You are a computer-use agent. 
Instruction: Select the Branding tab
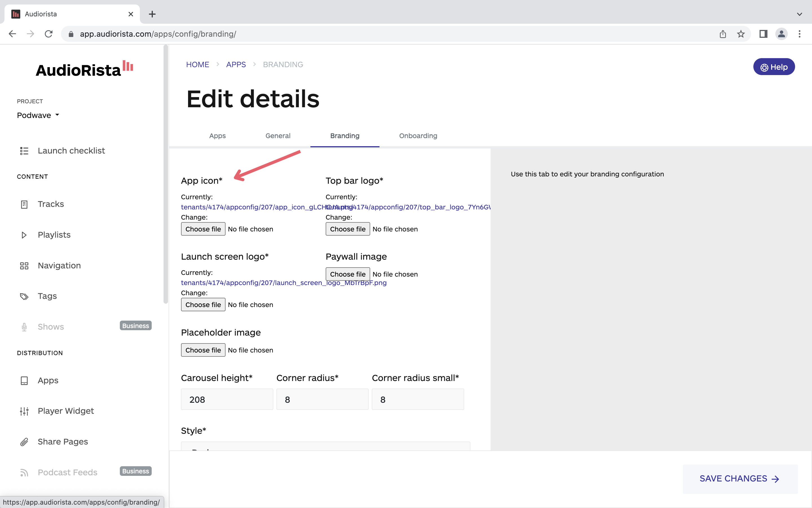(x=345, y=136)
